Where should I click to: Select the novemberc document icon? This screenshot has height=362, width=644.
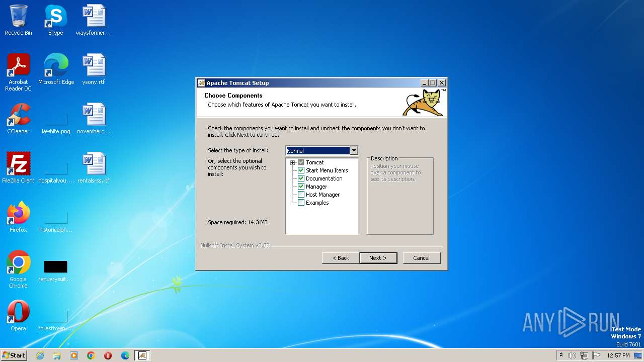pyautogui.click(x=94, y=119)
